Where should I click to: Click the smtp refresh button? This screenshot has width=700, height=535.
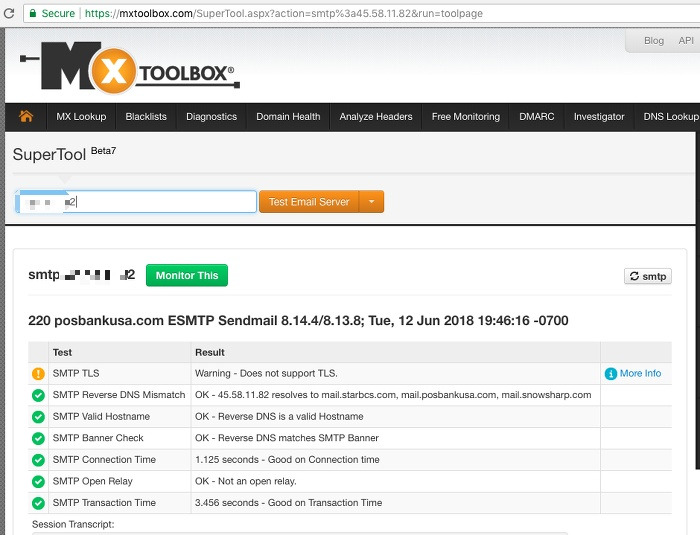coord(648,276)
